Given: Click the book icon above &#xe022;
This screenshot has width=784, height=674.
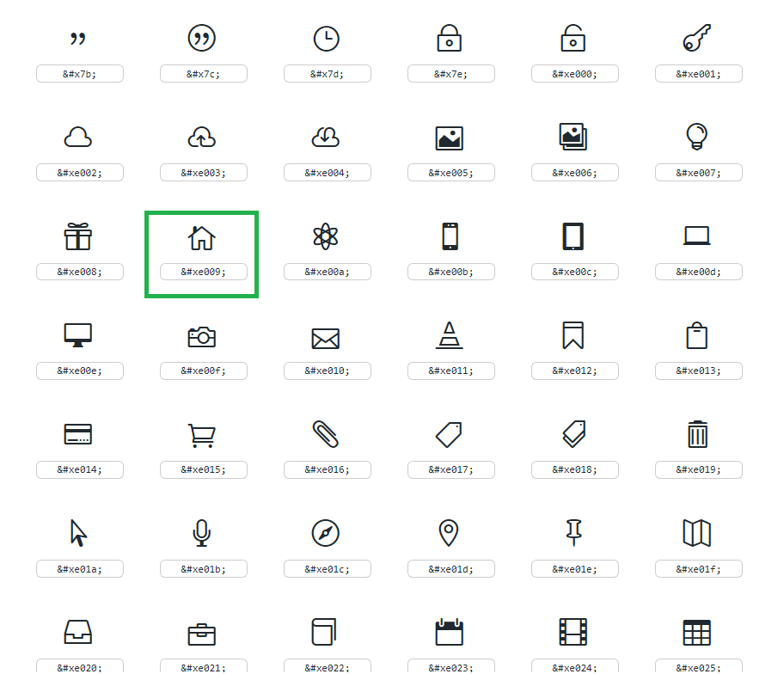Looking at the screenshot, I should point(324,632).
